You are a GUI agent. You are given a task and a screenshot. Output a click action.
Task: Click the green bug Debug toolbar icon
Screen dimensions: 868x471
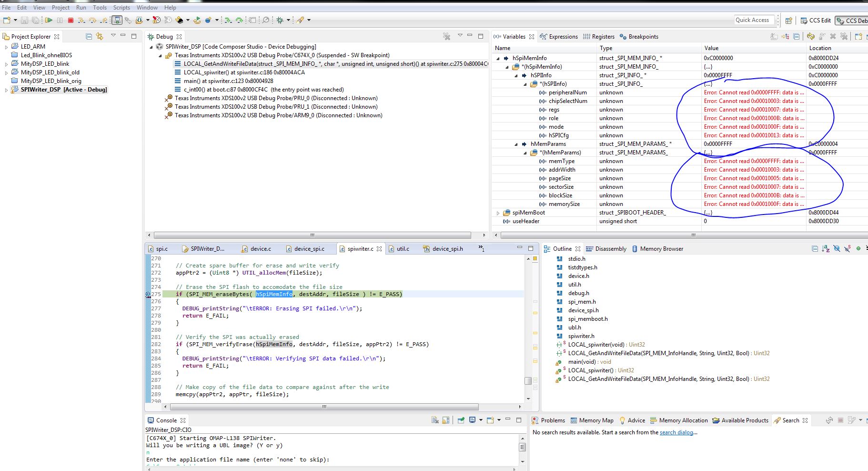pyautogui.click(x=280, y=20)
